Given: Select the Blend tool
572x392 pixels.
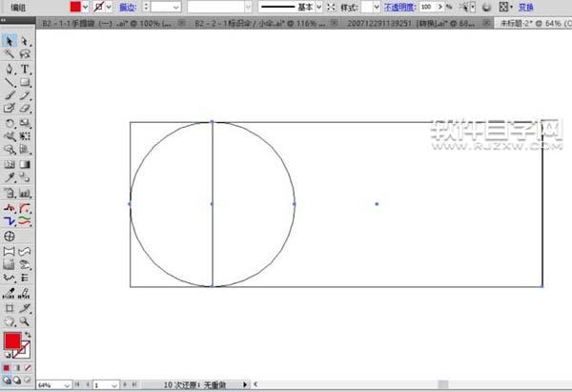Looking at the screenshot, I should [25, 177].
